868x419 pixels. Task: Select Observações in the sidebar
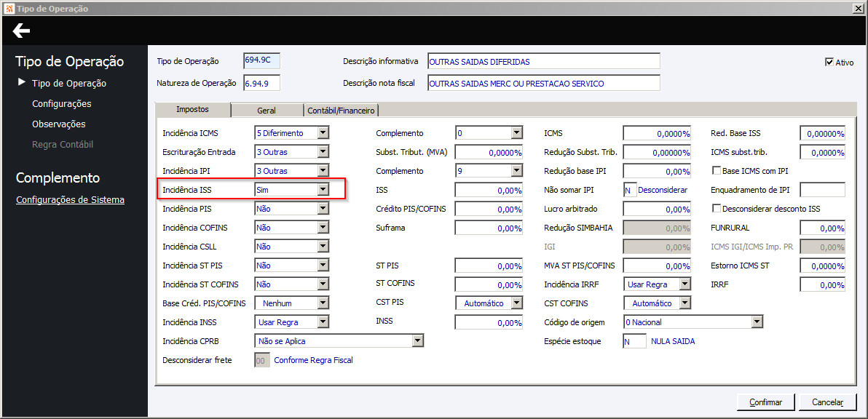point(58,124)
